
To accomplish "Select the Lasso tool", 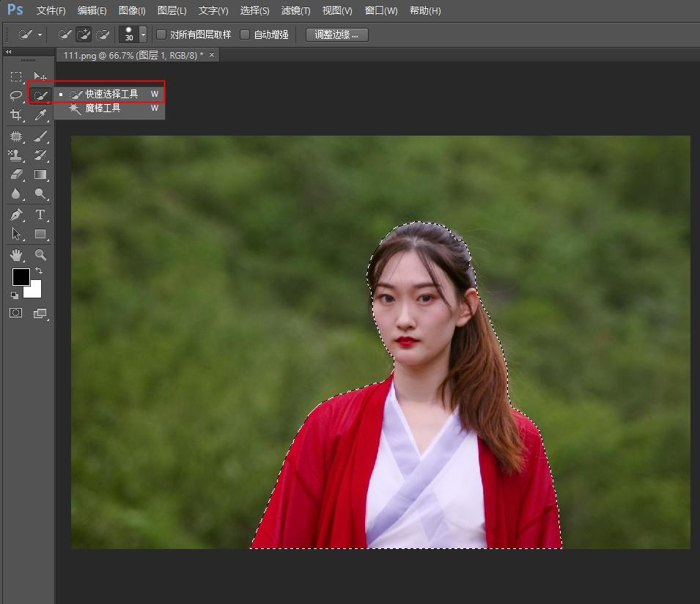I will tap(16, 95).
